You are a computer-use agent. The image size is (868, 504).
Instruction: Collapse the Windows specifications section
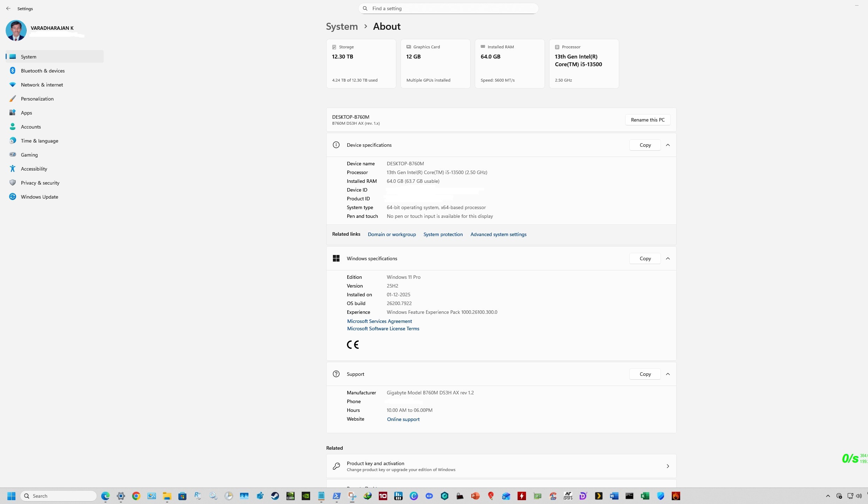click(x=668, y=258)
